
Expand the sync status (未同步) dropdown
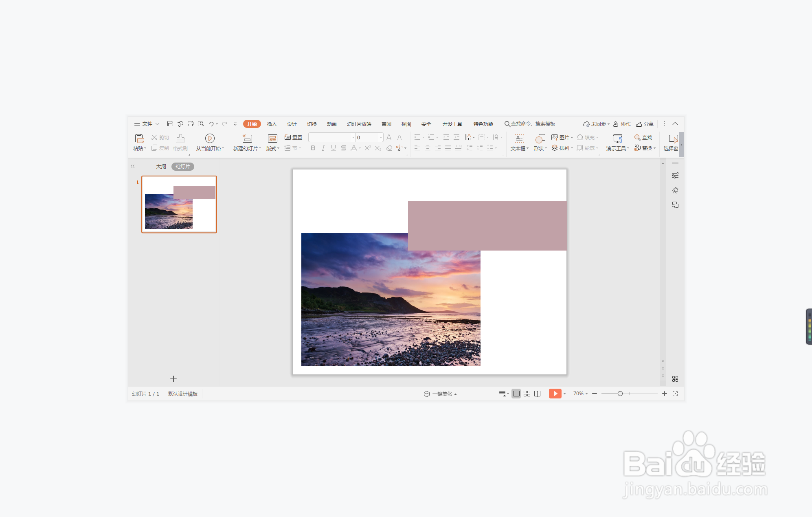(608, 124)
